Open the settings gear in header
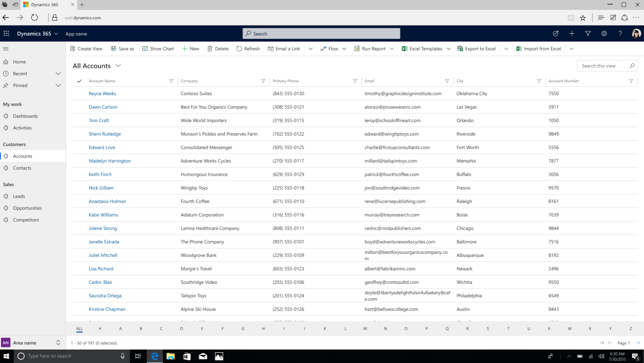This screenshot has height=363, width=644. [x=604, y=34]
